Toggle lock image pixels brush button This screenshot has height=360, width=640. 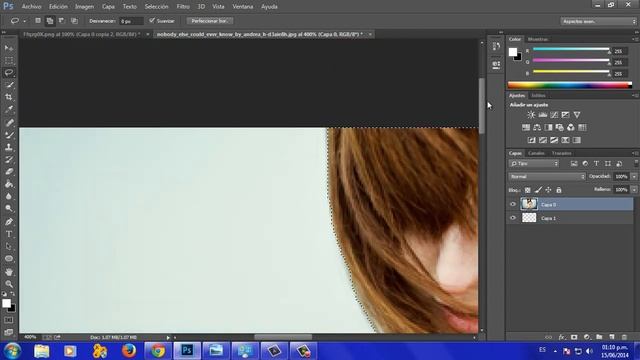[538, 190]
